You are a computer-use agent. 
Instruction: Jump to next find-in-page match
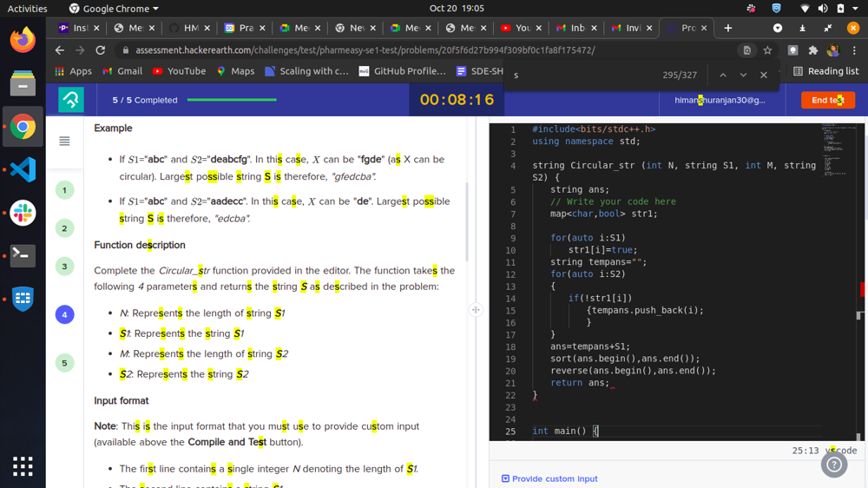click(744, 75)
